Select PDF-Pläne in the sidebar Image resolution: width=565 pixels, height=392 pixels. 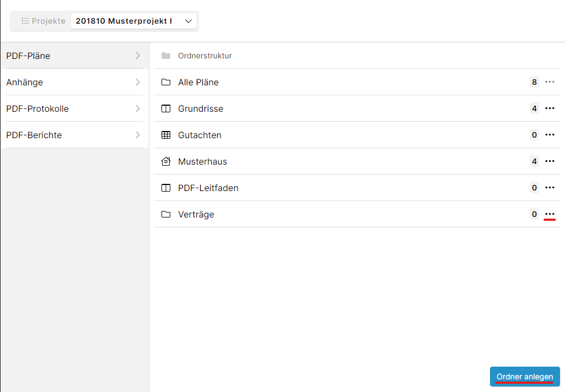click(x=74, y=56)
